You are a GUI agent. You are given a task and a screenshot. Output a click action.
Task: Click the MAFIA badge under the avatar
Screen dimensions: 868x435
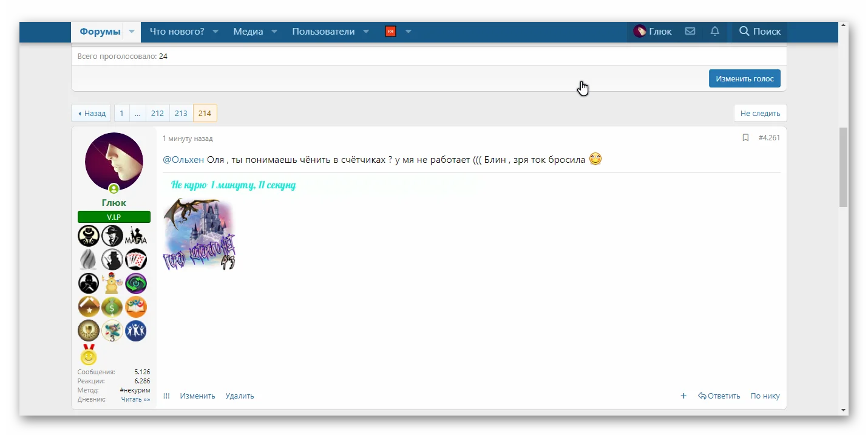click(x=136, y=236)
